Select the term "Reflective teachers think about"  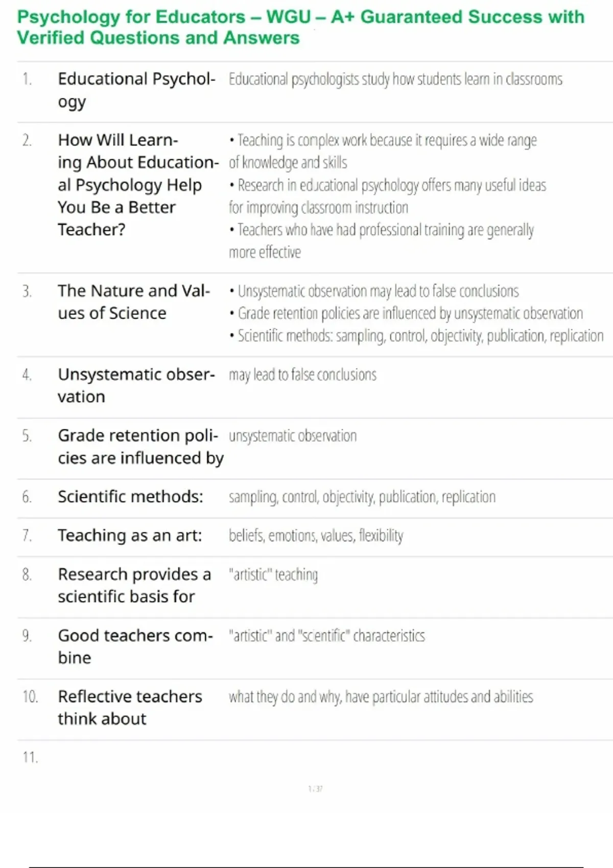click(130, 707)
